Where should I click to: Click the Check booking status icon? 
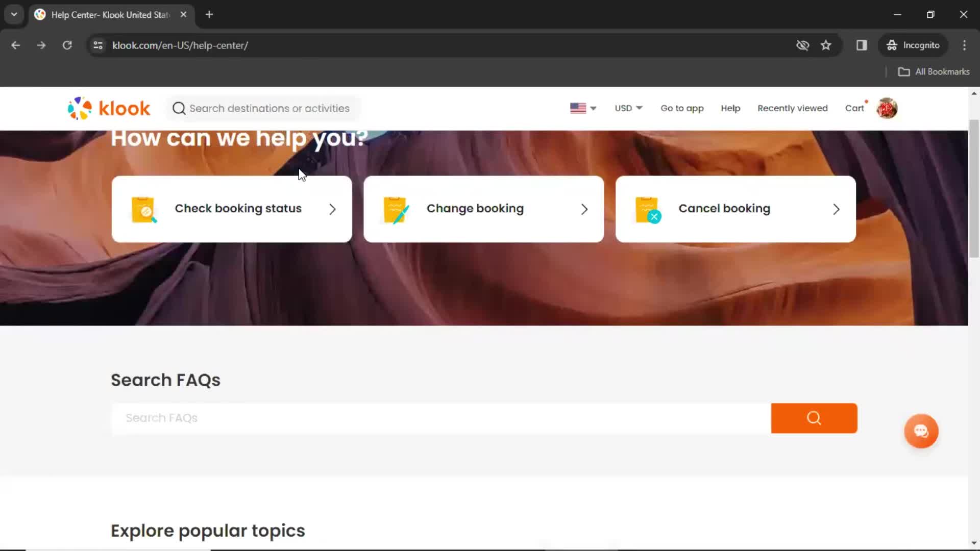coord(143,208)
